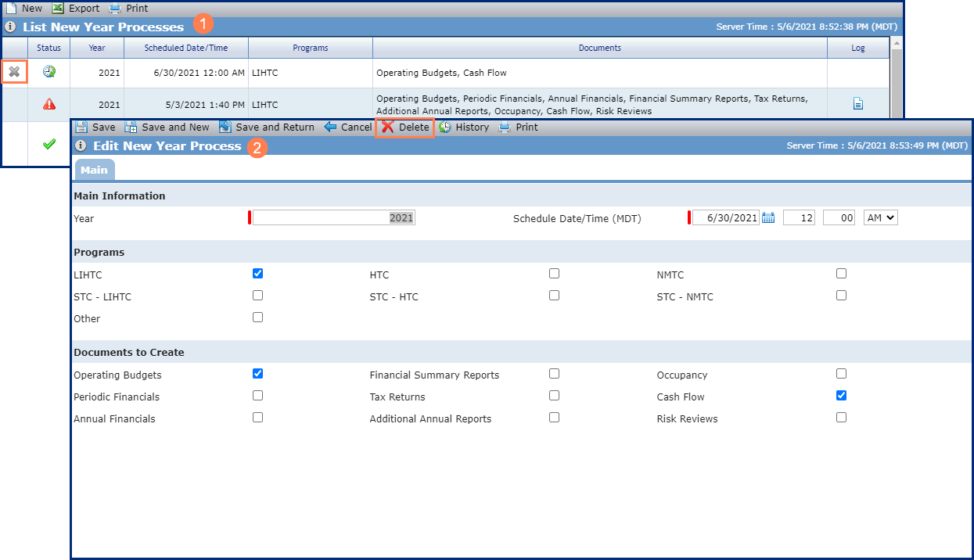The image size is (974, 560).
Task: Click the scheduled clock status icon for 6/30/2021 row
Action: pos(49,72)
